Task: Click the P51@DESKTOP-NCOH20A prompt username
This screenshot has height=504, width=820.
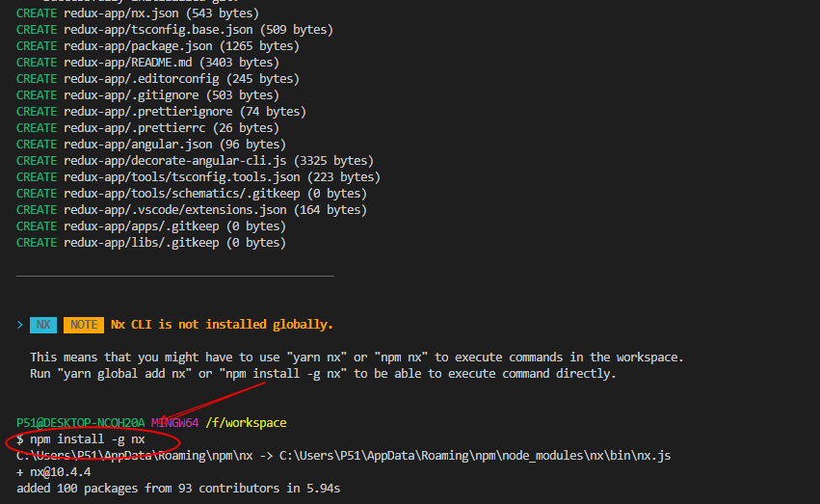Action: point(80,423)
